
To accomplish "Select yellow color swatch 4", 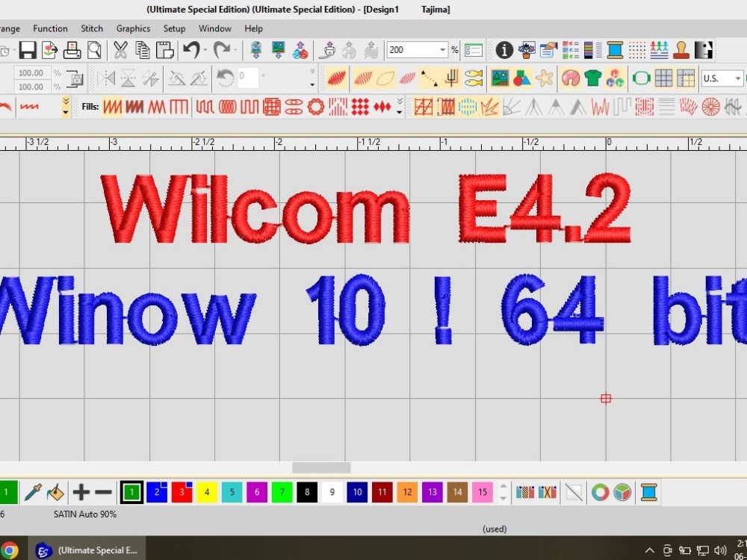I will coord(207,492).
